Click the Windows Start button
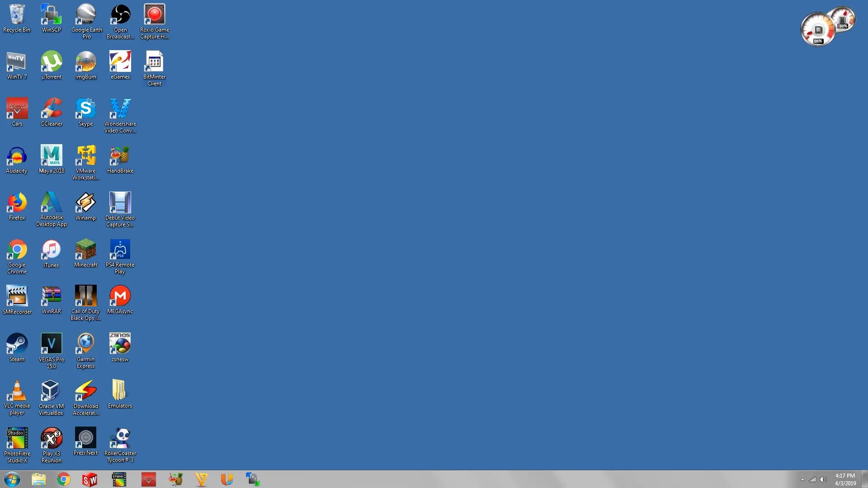868x488 pixels. 11,479
